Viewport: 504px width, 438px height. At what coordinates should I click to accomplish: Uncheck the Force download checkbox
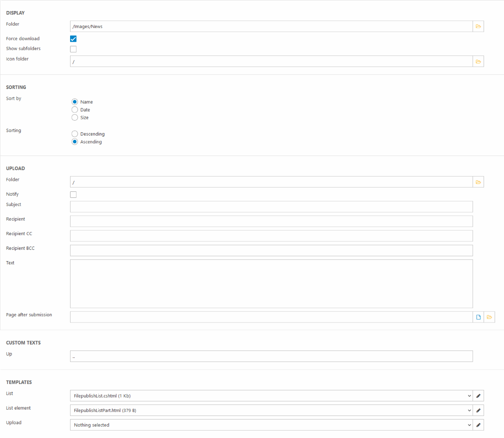pyautogui.click(x=73, y=39)
